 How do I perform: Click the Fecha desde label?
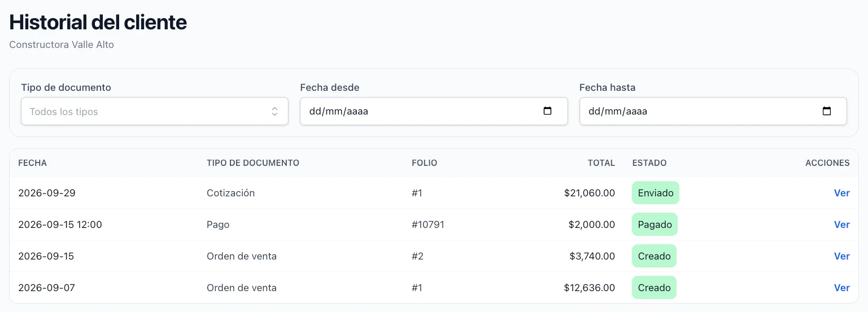(x=330, y=87)
